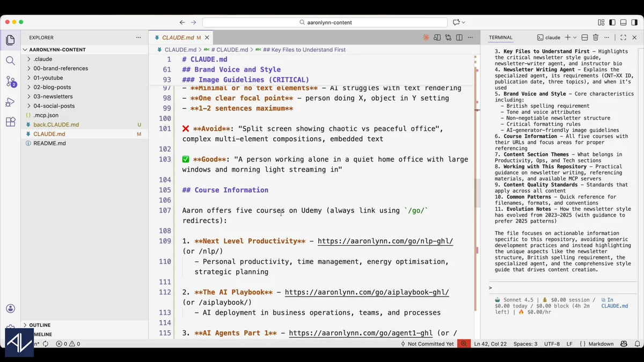Open Customize Layout icon

601,23
